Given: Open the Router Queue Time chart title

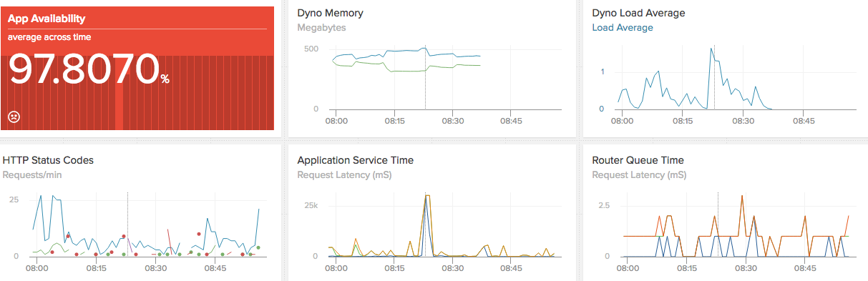Looking at the screenshot, I should [638, 160].
